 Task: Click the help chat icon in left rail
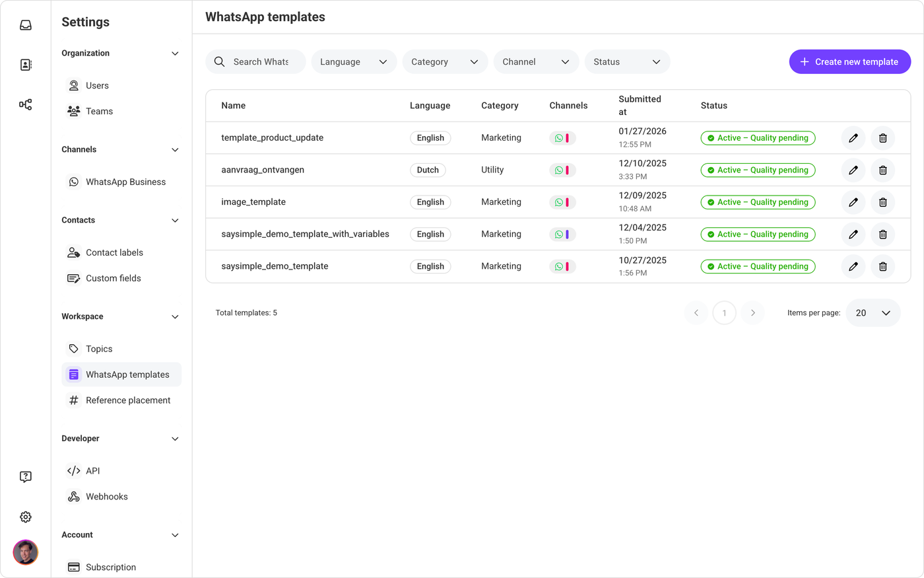point(26,477)
